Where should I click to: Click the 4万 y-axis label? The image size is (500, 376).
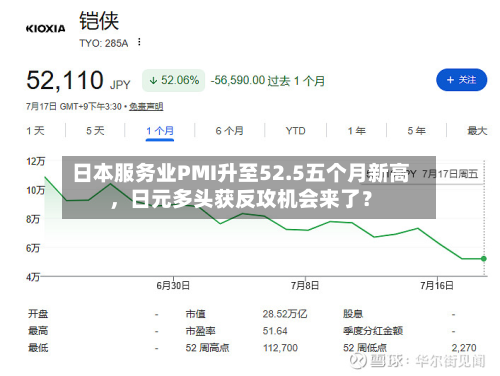pos(33,277)
